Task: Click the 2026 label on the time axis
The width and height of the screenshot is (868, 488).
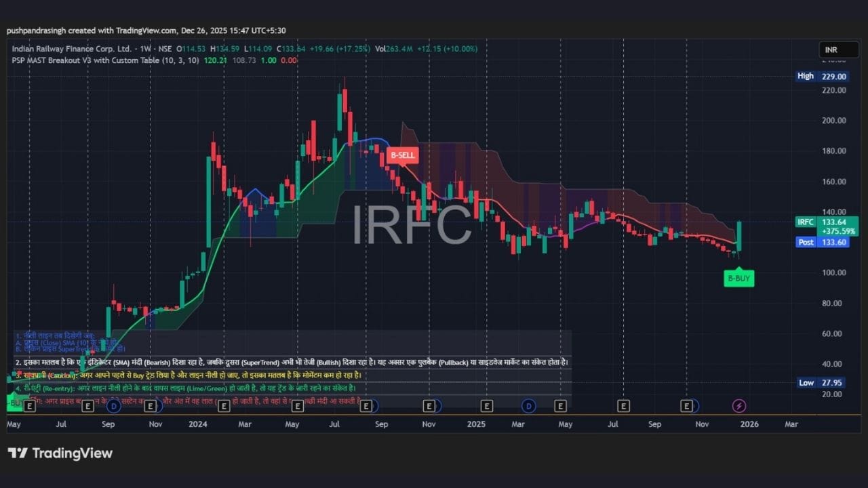Action: (749, 424)
